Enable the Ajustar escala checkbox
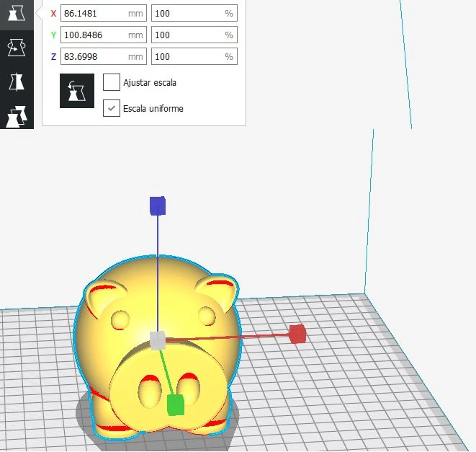The height and width of the screenshot is (452, 476). pos(112,82)
